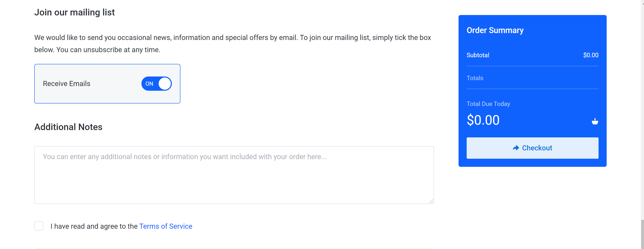Screen dimensions: 644x249
Task: Click the Total Due Today label
Action: click(488, 104)
